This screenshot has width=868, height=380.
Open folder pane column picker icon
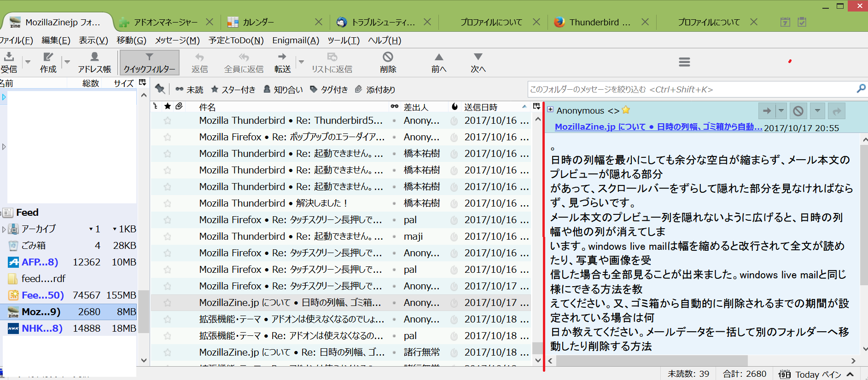pyautogui.click(x=142, y=82)
